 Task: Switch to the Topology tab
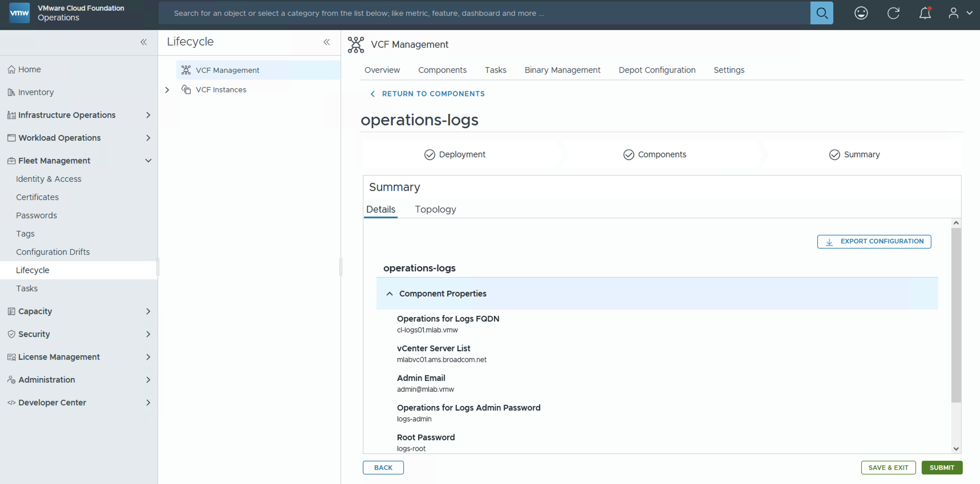(435, 209)
